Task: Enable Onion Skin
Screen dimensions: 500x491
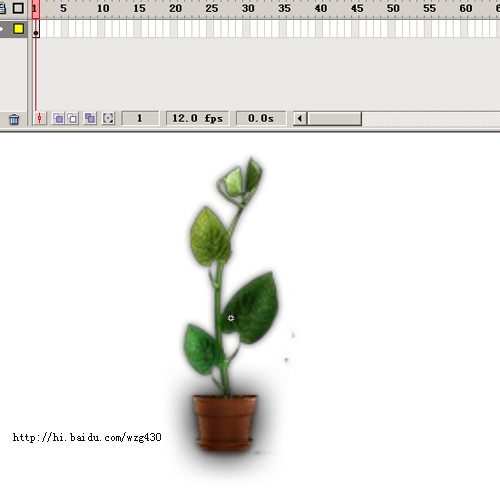Action: pos(58,118)
